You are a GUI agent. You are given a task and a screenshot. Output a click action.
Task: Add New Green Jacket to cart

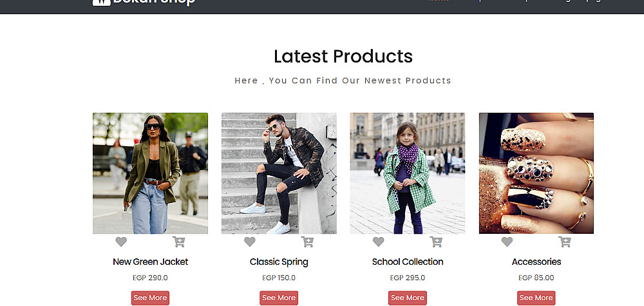tap(179, 242)
